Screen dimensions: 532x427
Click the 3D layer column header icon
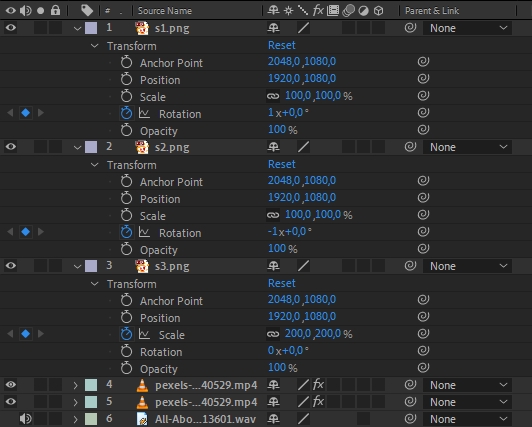pos(378,11)
